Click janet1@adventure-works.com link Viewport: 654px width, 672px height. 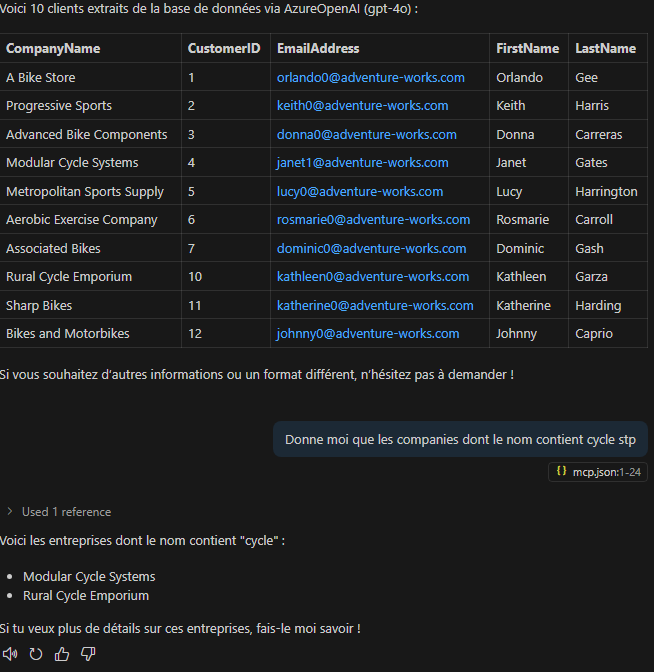pos(363,162)
